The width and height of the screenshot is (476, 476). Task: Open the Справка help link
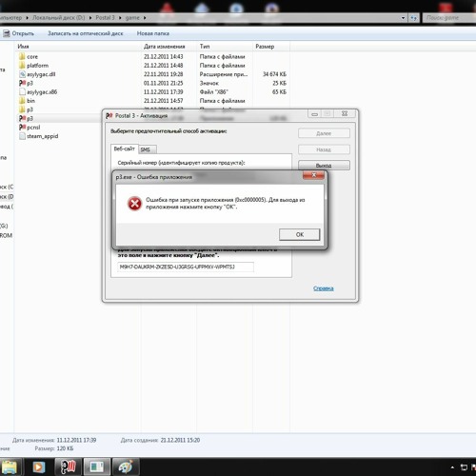[x=324, y=288]
